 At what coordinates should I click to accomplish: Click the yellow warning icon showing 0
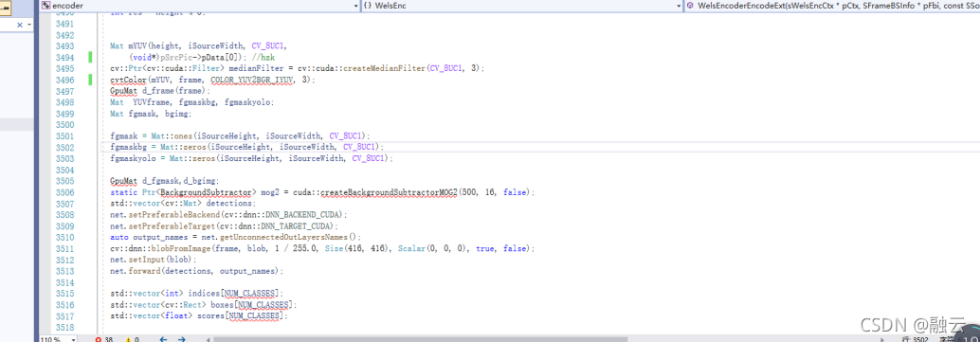[x=129, y=339]
